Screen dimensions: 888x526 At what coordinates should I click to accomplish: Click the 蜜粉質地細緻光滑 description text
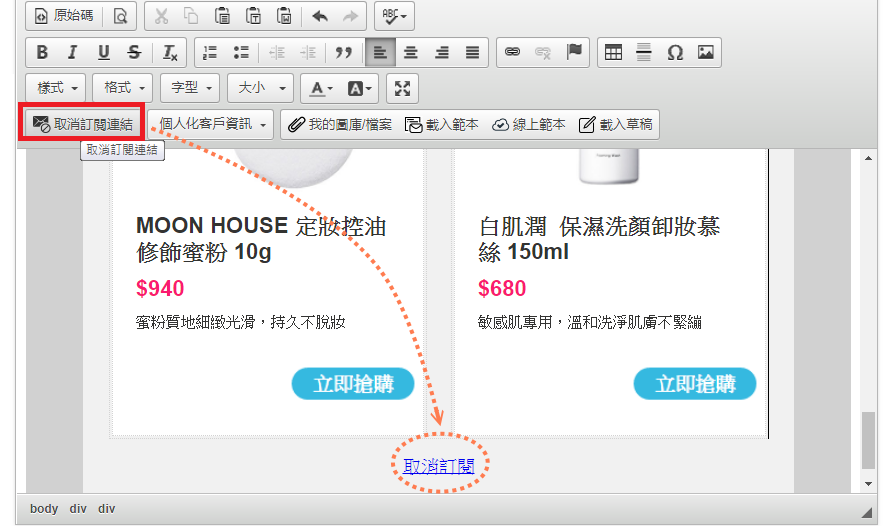[240, 322]
